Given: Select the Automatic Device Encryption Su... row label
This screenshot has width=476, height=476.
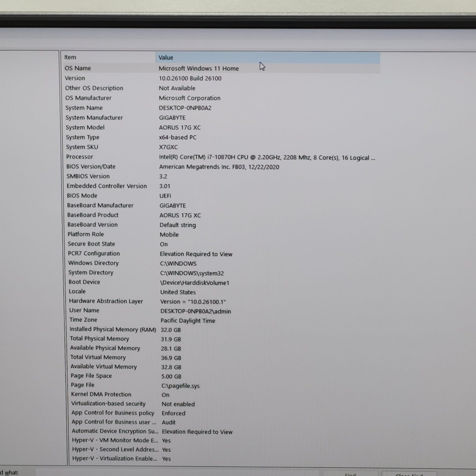Looking at the screenshot, I should 115,431.
